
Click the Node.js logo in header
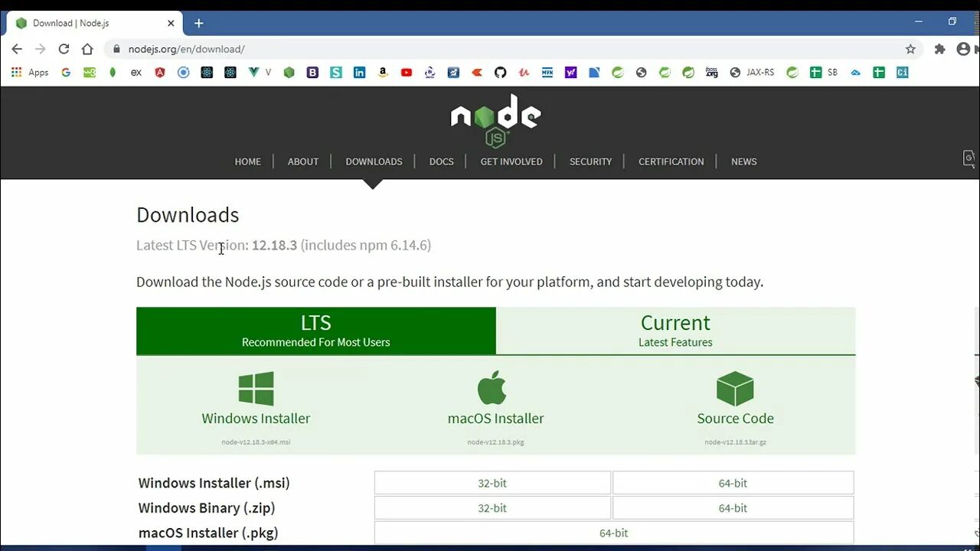pos(495,120)
